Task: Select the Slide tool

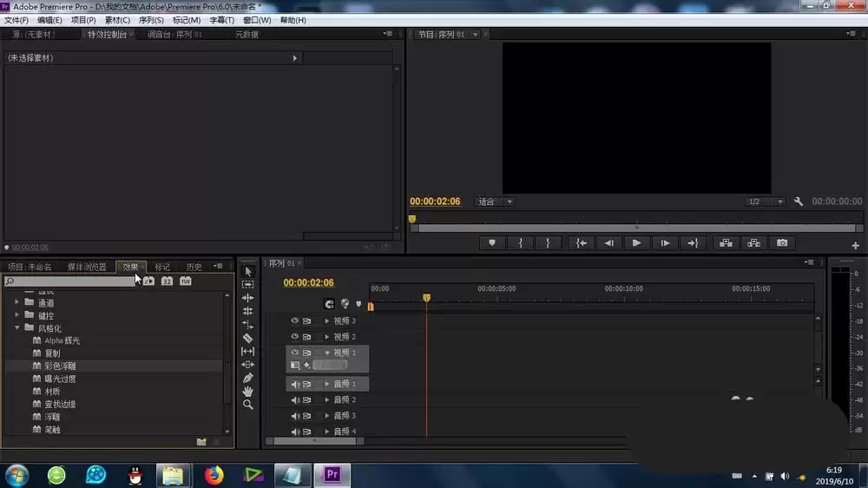Action: [248, 365]
